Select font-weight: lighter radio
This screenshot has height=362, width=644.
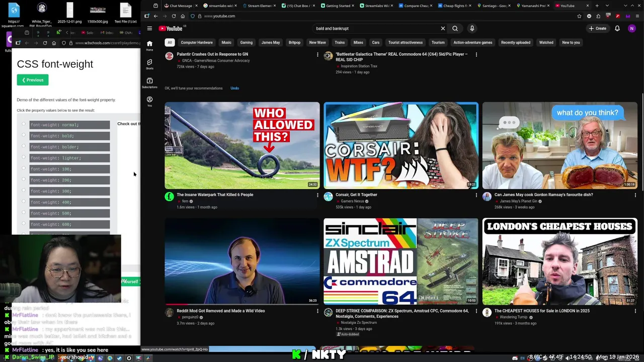[23, 157]
